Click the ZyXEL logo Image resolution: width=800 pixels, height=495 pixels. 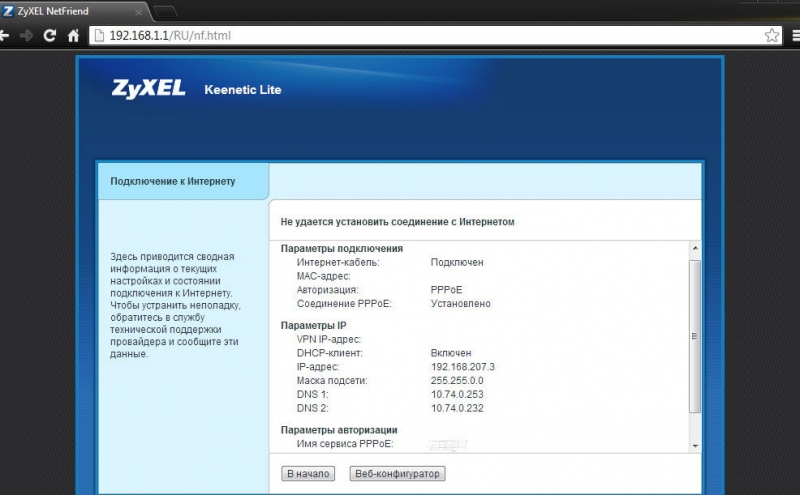click(148, 89)
